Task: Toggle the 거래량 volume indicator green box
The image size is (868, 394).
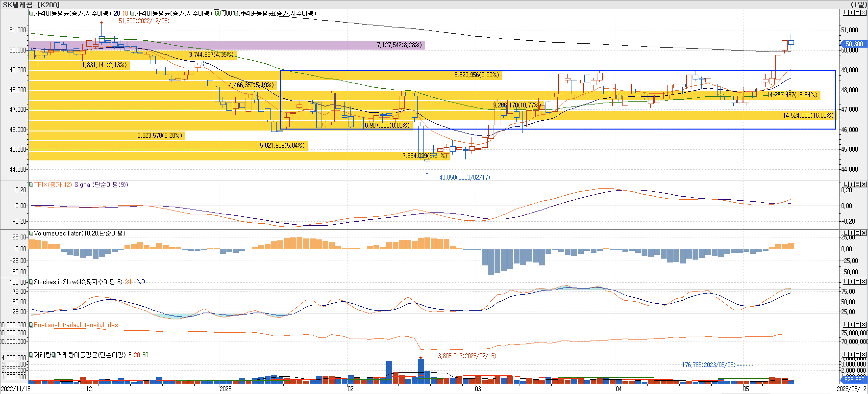Action: click(31, 355)
